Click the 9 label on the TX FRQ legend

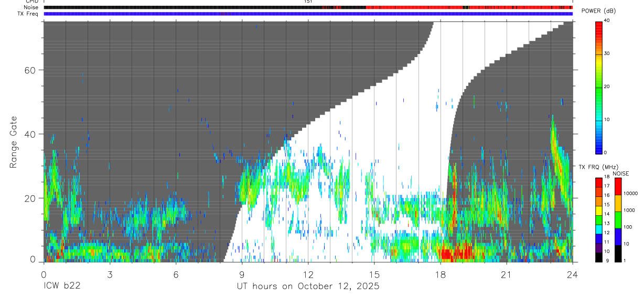pyautogui.click(x=607, y=260)
